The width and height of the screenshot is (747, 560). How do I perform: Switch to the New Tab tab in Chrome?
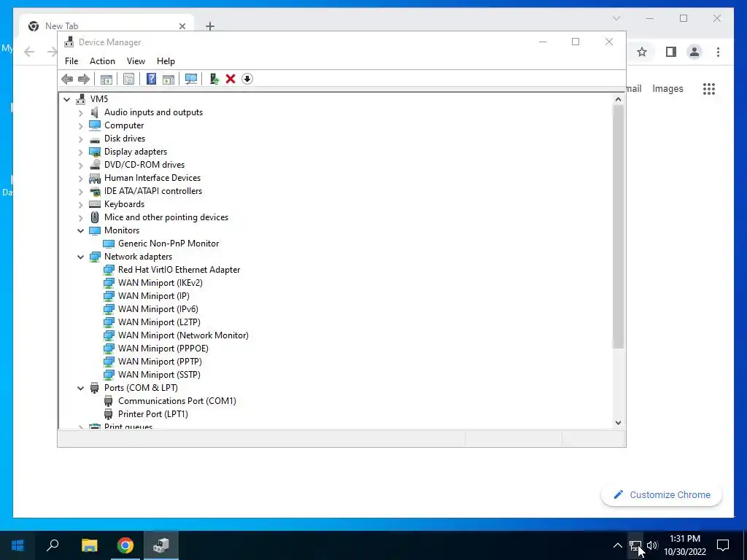(107, 26)
